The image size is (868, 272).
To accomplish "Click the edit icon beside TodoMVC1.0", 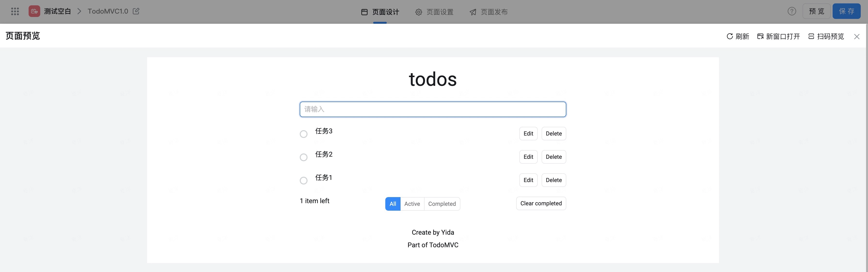I will pos(136,11).
